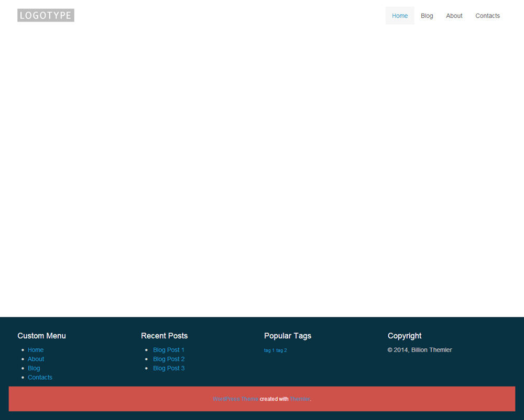
Task: Click the LOGOTYPE logo image
Action: tap(46, 15)
